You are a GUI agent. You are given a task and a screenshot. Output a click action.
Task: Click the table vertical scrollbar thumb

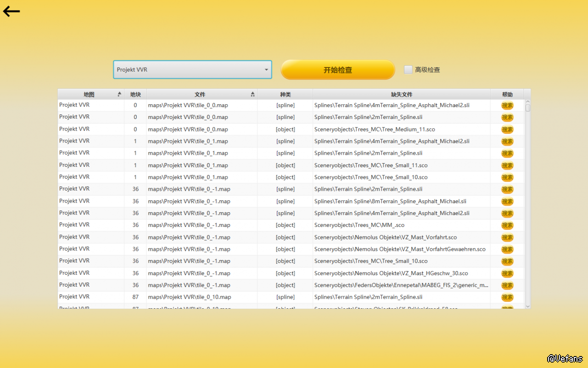(528, 108)
